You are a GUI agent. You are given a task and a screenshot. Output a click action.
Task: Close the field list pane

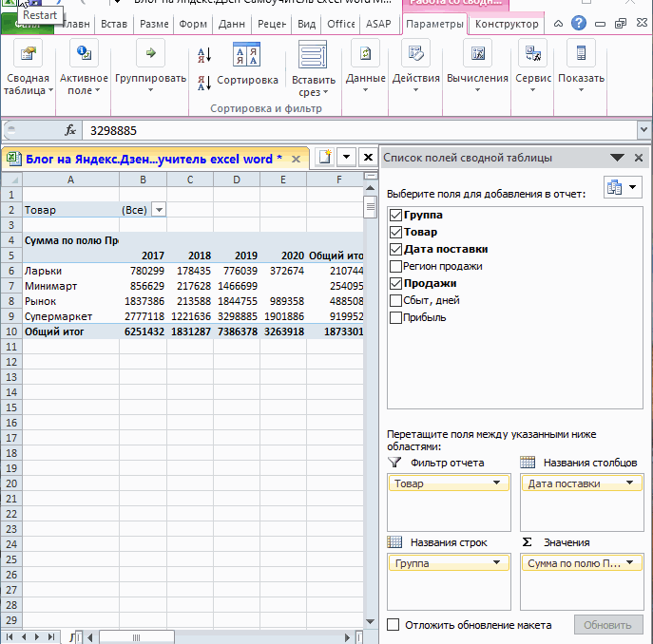point(639,158)
